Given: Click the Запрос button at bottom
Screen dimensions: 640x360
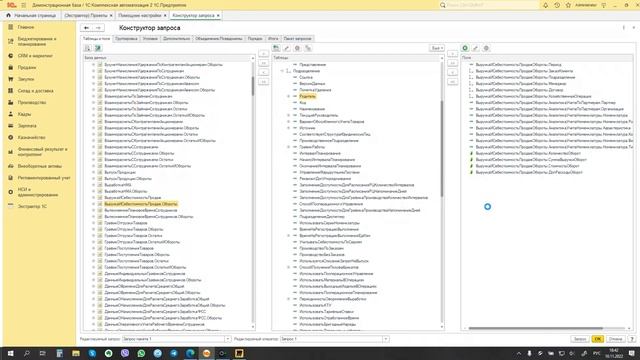Looking at the screenshot, I should coord(580,339).
